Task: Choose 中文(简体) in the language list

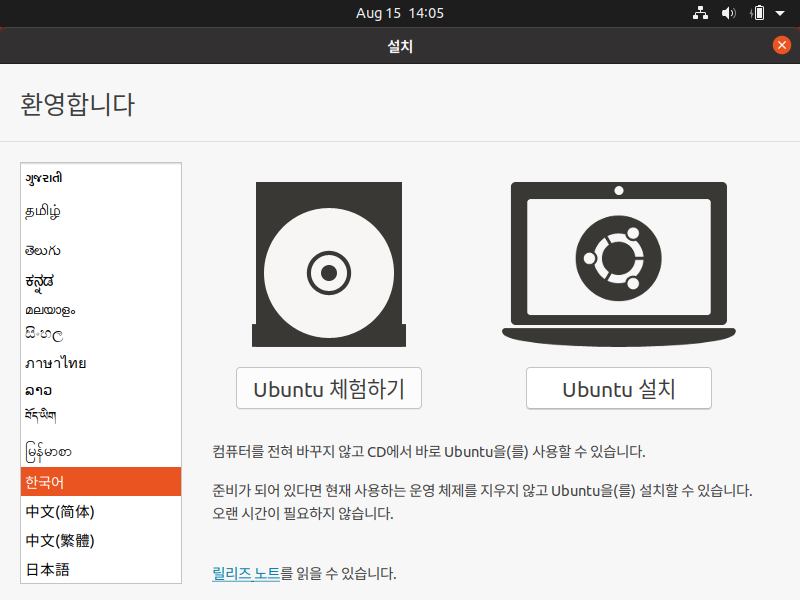Action: [x=101, y=511]
